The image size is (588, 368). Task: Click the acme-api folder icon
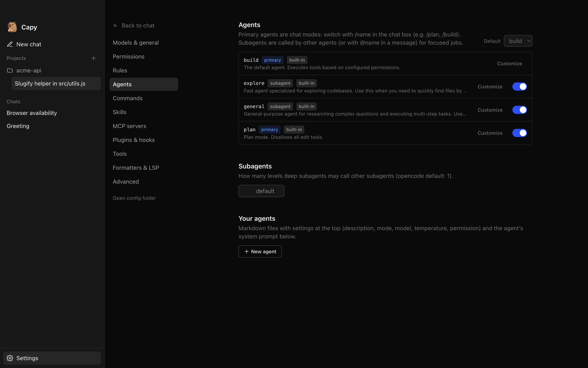tap(10, 70)
